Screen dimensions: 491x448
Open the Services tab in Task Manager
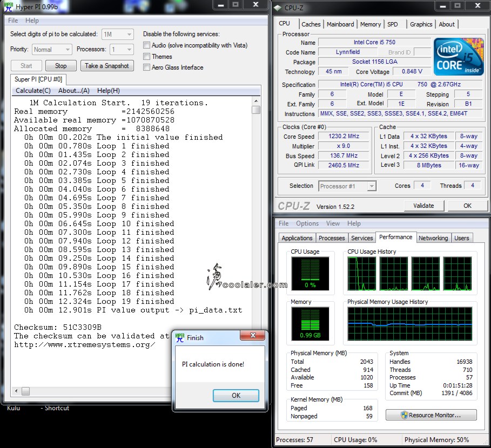362,238
